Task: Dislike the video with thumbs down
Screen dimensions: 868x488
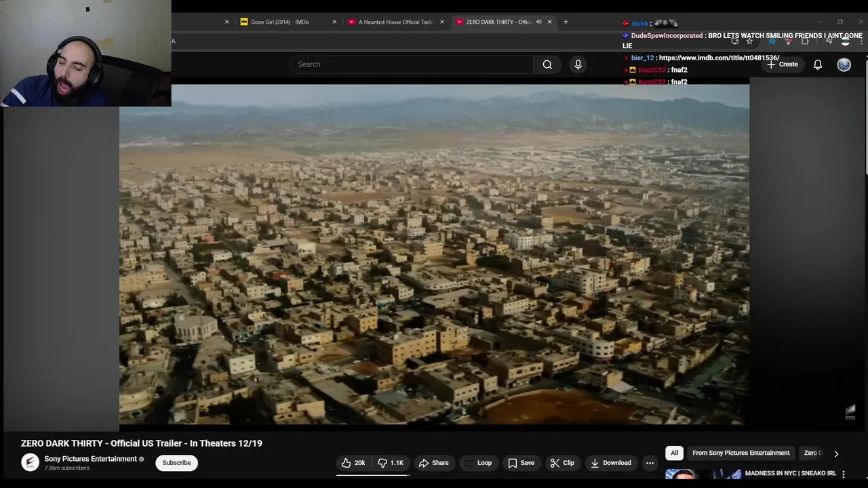Action: [391, 463]
